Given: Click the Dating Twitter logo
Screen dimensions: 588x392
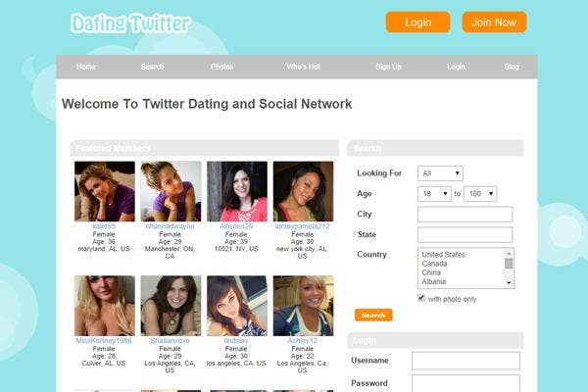Looking at the screenshot, I should pyautogui.click(x=131, y=24).
